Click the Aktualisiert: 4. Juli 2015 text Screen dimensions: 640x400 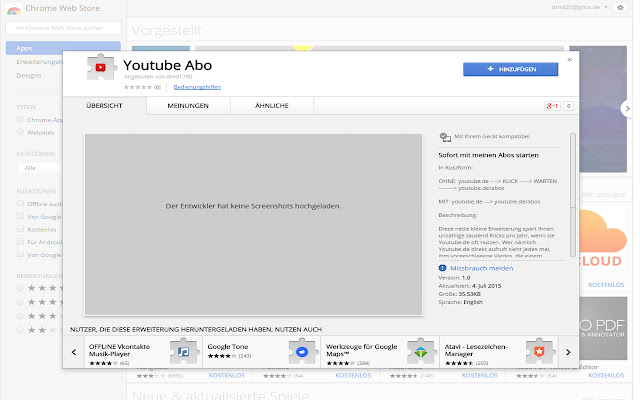470,286
